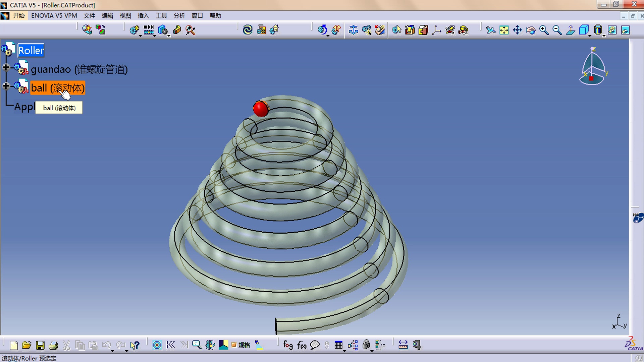Open the 插入 menu

[143, 15]
